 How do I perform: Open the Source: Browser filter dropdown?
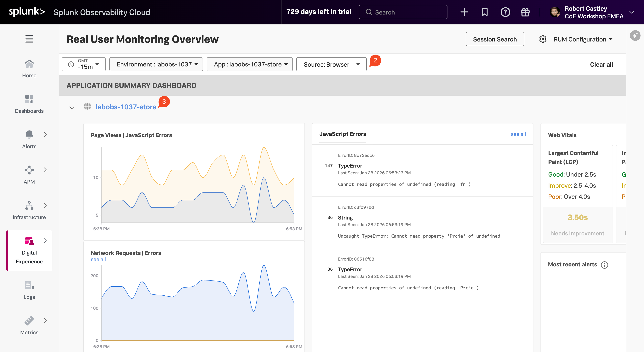(331, 64)
